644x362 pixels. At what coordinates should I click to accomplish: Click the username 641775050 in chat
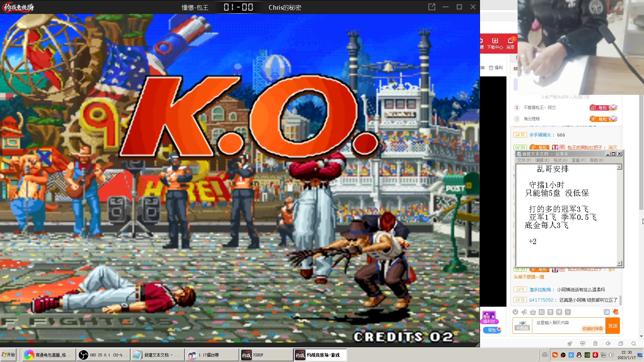click(541, 300)
